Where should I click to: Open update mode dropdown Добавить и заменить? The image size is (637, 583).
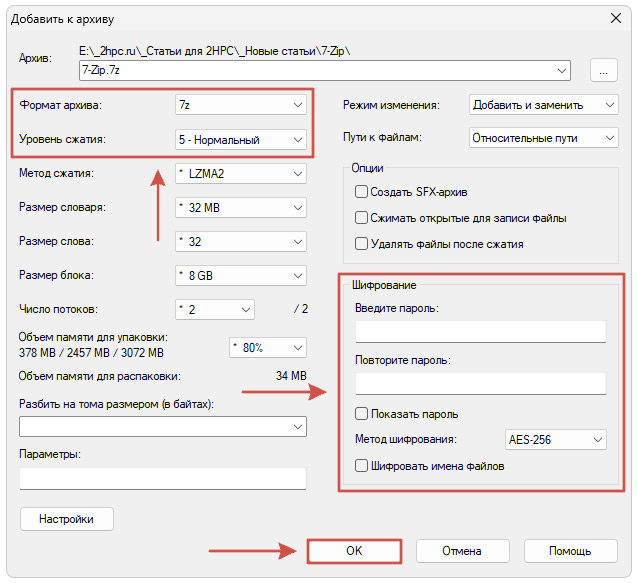coord(544,105)
